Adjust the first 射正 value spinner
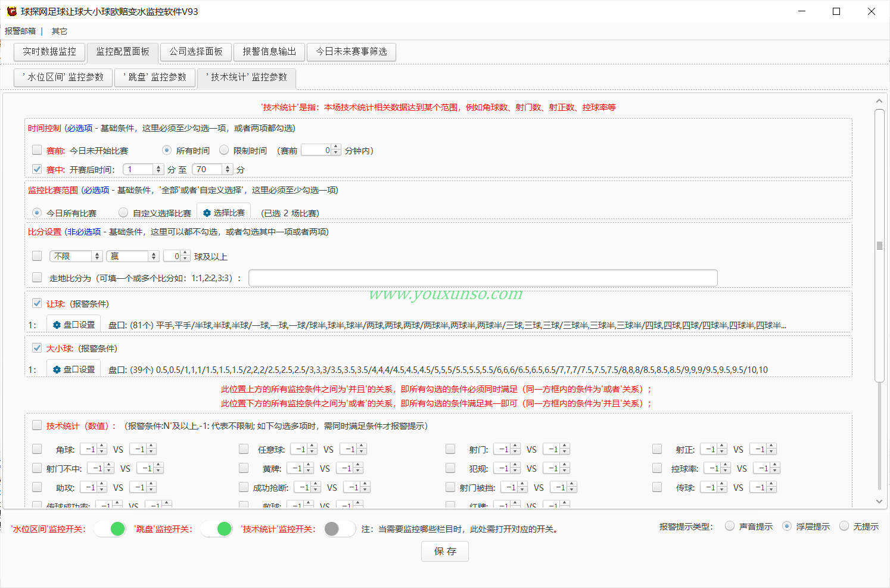This screenshot has height=588, width=890. tap(714, 449)
